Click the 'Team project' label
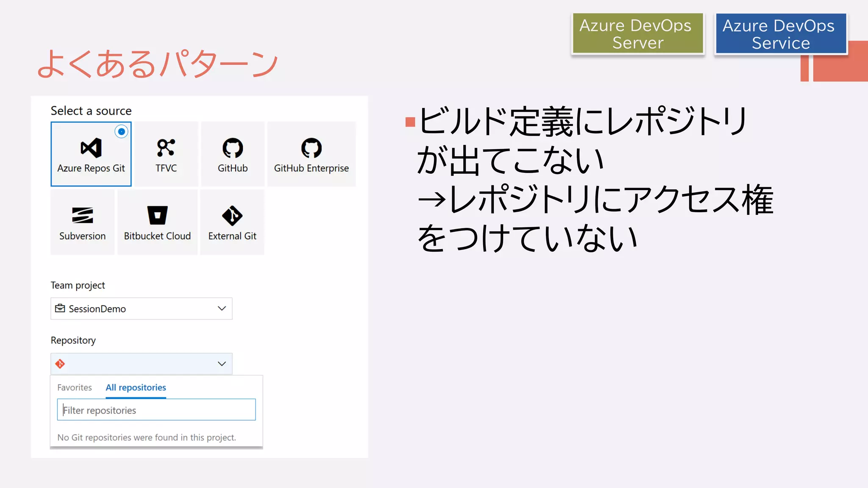The height and width of the screenshot is (488, 868). tap(78, 286)
